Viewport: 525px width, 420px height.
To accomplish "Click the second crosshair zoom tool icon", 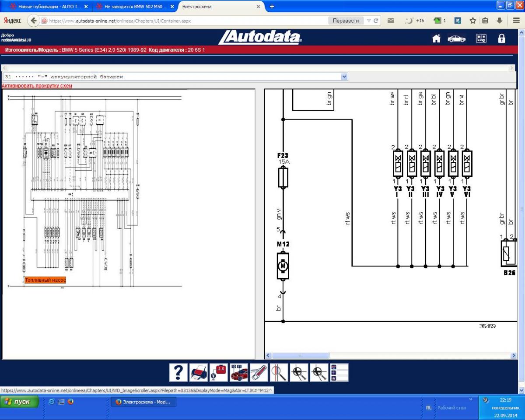I will pos(319,372).
